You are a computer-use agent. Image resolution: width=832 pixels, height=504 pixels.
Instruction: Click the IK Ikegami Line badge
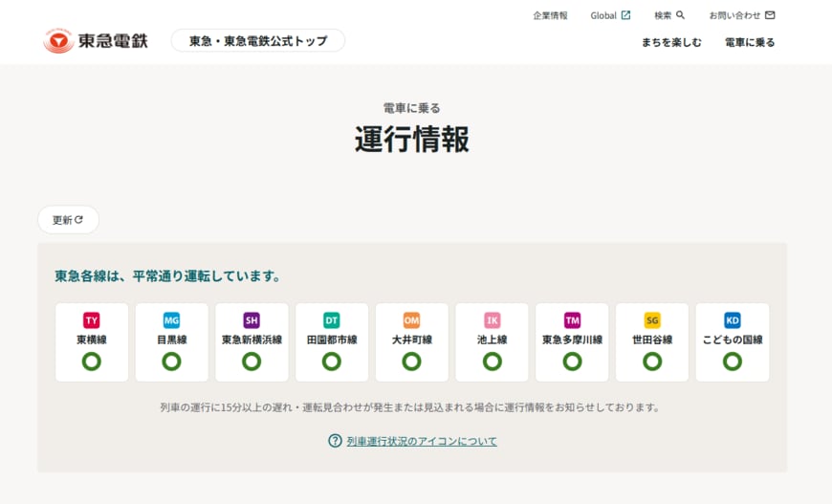point(492,320)
